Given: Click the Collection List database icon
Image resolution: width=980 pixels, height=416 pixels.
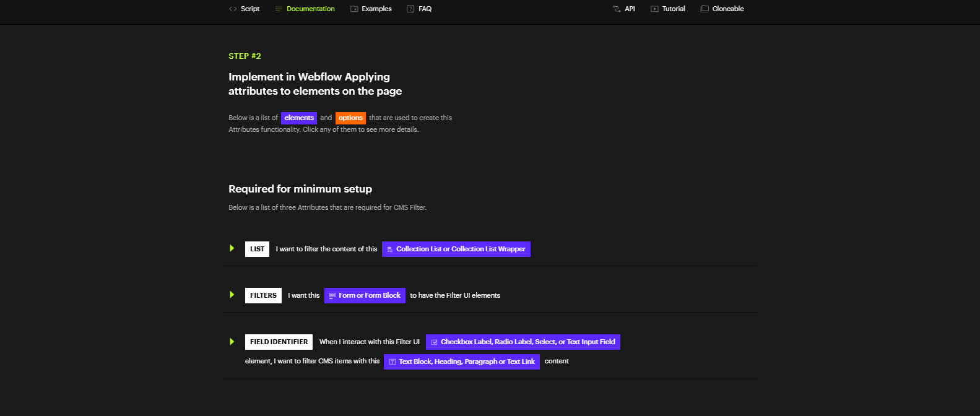Looking at the screenshot, I should [x=390, y=249].
